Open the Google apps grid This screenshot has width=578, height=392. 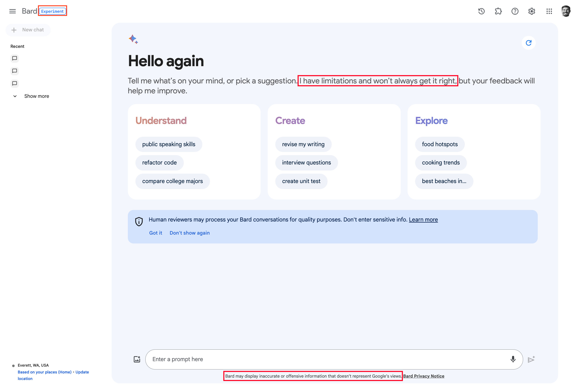(549, 11)
